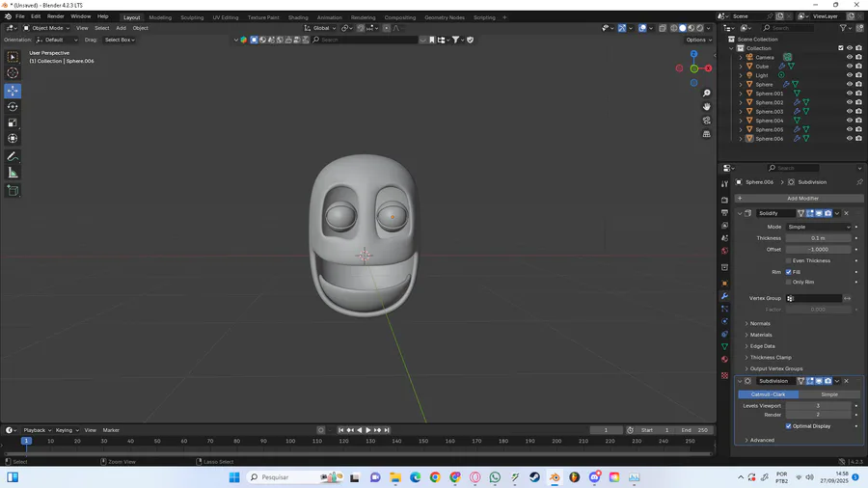Viewport: 868px width, 488px height.
Task: Uncheck the Optimal Display option
Action: coord(789,426)
